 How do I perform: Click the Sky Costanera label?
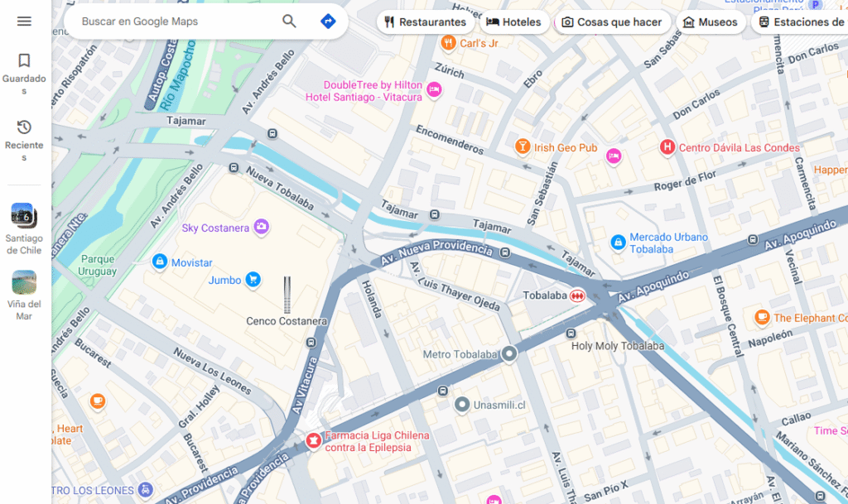point(215,228)
